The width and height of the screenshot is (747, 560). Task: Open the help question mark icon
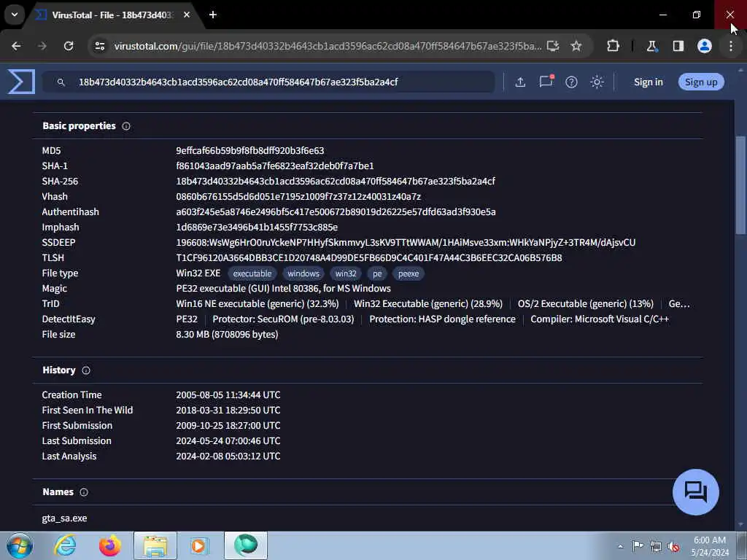pos(571,82)
